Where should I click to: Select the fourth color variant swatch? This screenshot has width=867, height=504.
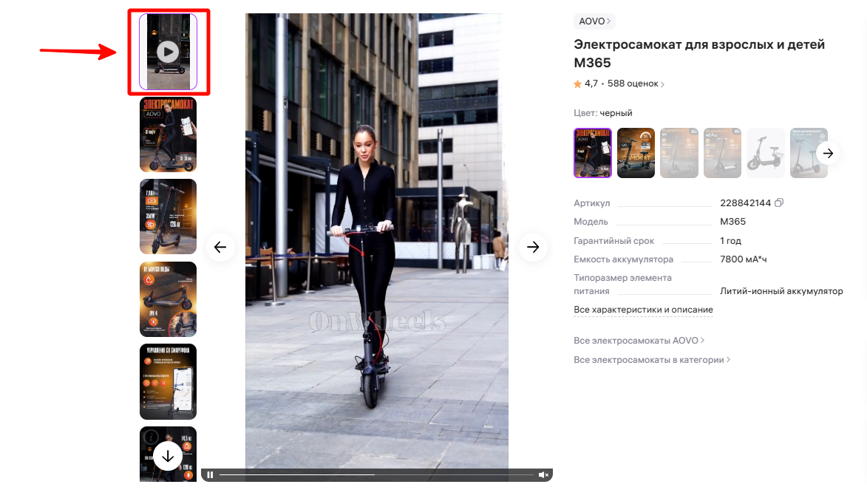(722, 153)
